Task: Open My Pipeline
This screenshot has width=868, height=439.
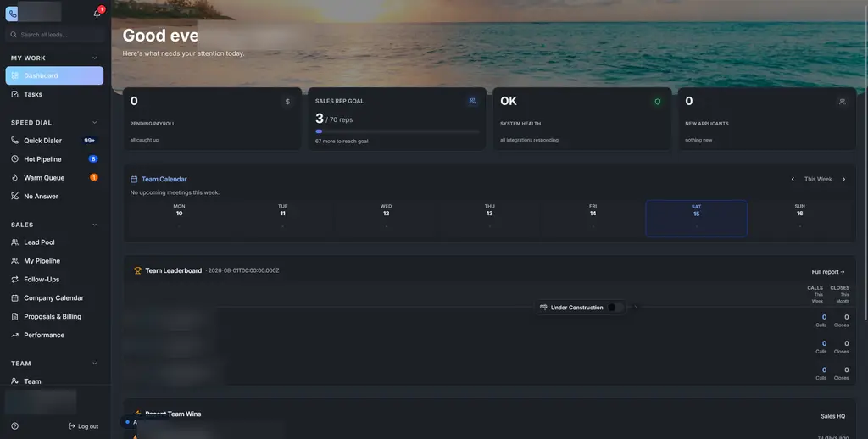Action: tap(54, 261)
